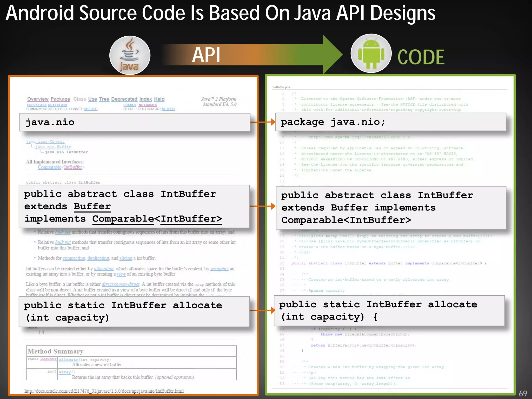Open the underlined Buffer superclass link
This screenshot has height=399, width=532.
tap(92, 206)
